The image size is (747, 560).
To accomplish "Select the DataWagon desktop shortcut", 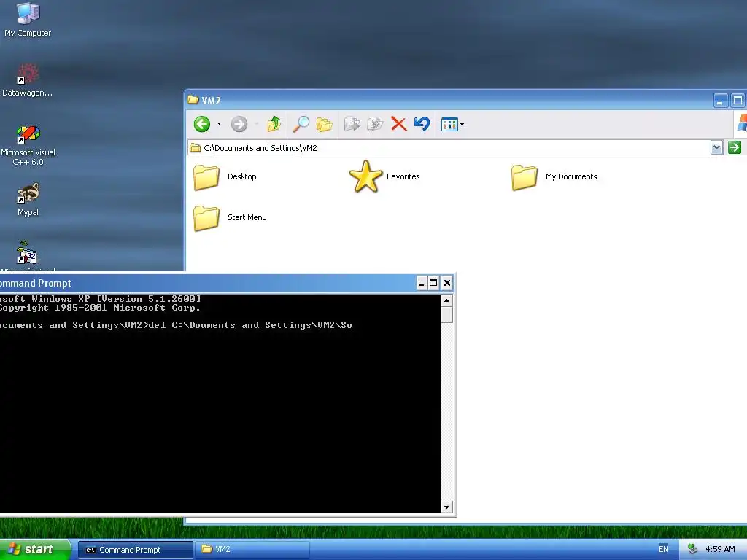I will (x=28, y=80).
